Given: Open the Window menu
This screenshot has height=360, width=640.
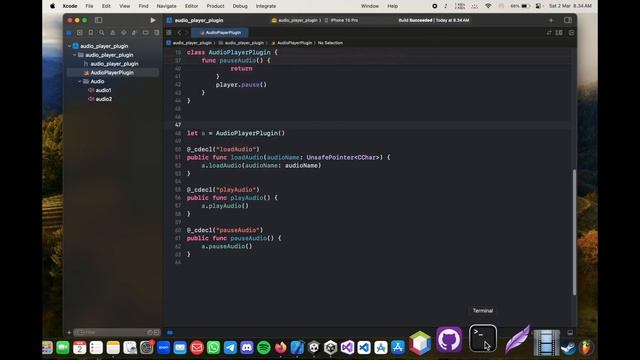Looking at the screenshot, I should tap(370, 6).
